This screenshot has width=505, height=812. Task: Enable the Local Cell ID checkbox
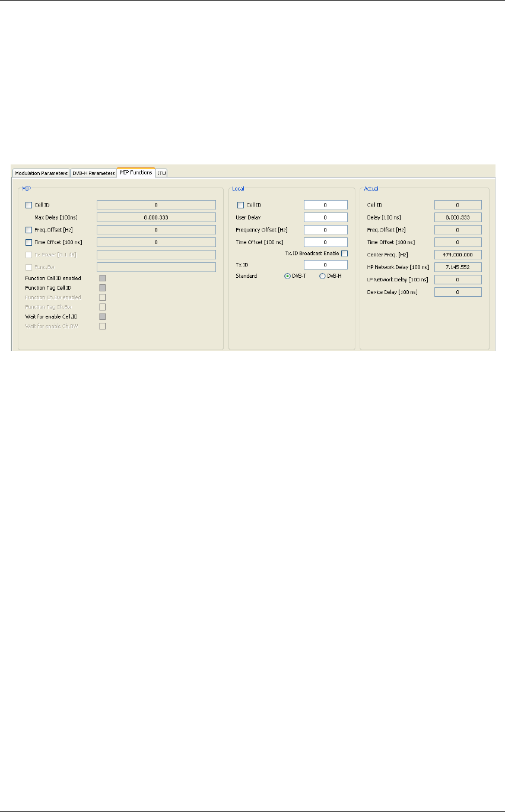tap(240, 205)
